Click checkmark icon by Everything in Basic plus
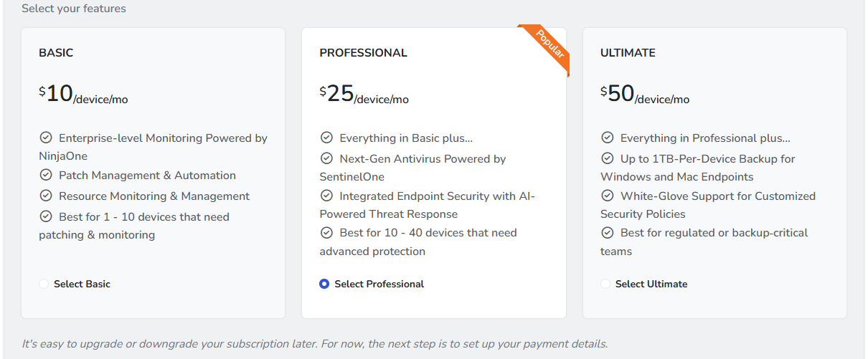 point(326,138)
